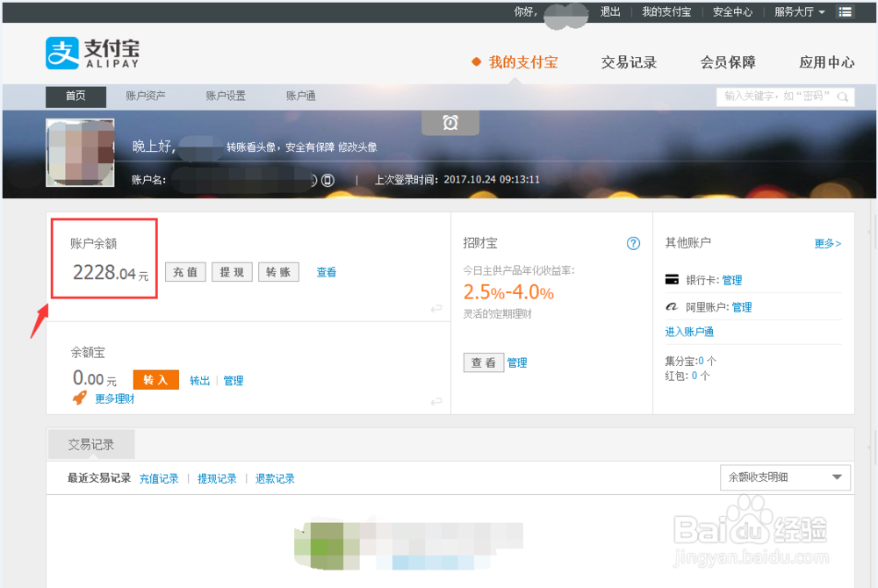
Task: Click the rocket icon near 更多理财
Action: 80,398
